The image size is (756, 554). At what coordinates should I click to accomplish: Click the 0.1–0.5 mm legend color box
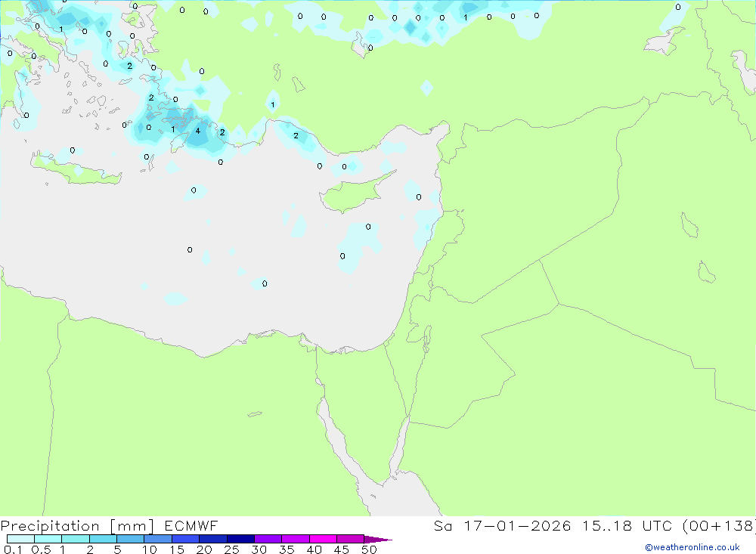(x=20, y=539)
